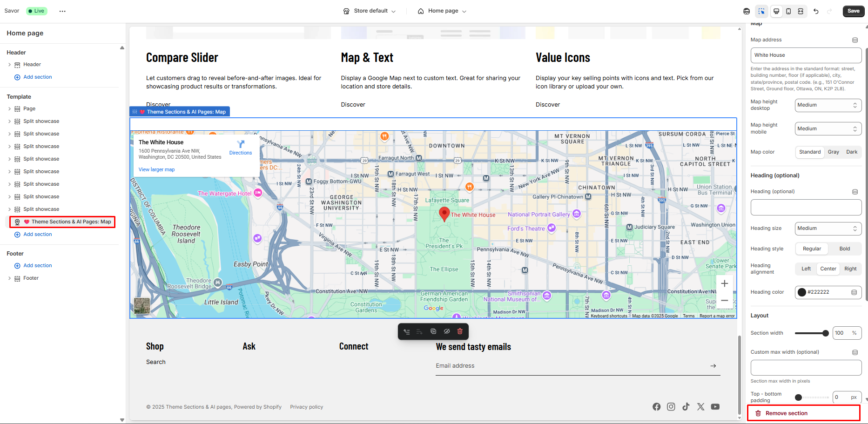This screenshot has width=868, height=424.
Task: Open TikTok social icon in footer
Action: pos(686,407)
